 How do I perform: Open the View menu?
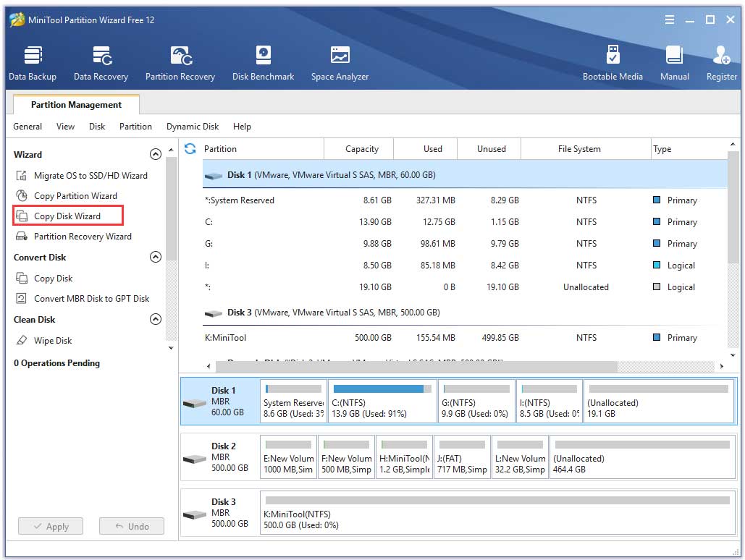tap(66, 127)
